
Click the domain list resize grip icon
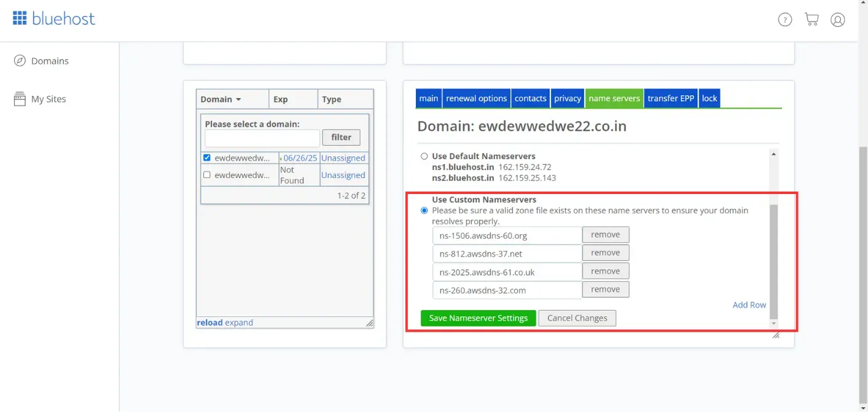369,323
